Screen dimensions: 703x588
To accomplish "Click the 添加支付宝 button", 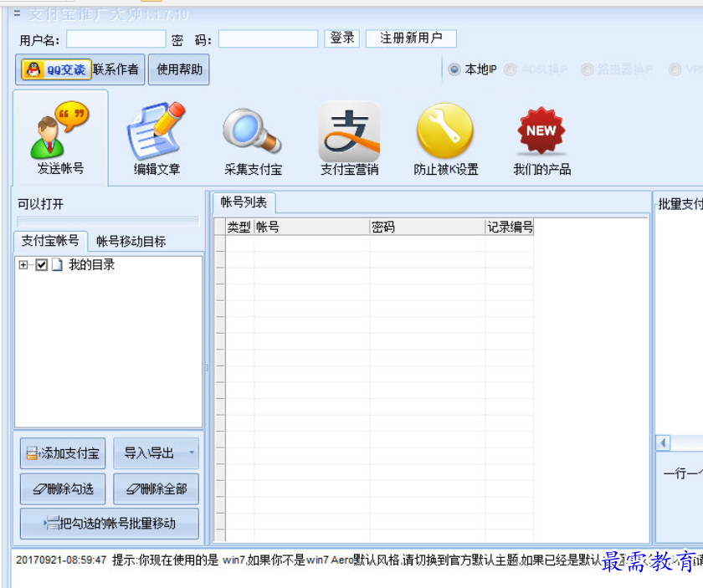I will pos(63,453).
